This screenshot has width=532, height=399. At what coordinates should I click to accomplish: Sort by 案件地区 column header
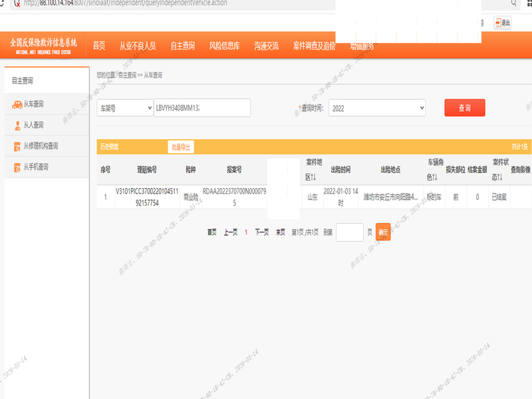pos(313,170)
